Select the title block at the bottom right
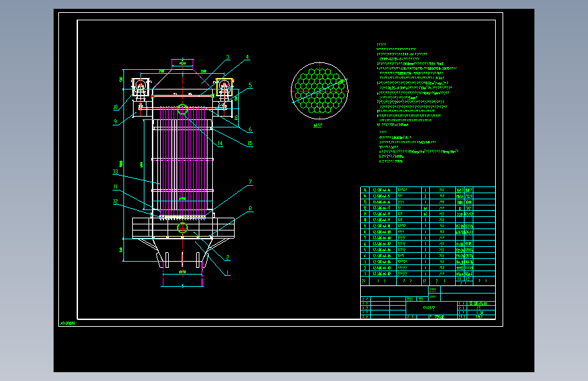The width and height of the screenshot is (588, 381). [428, 302]
